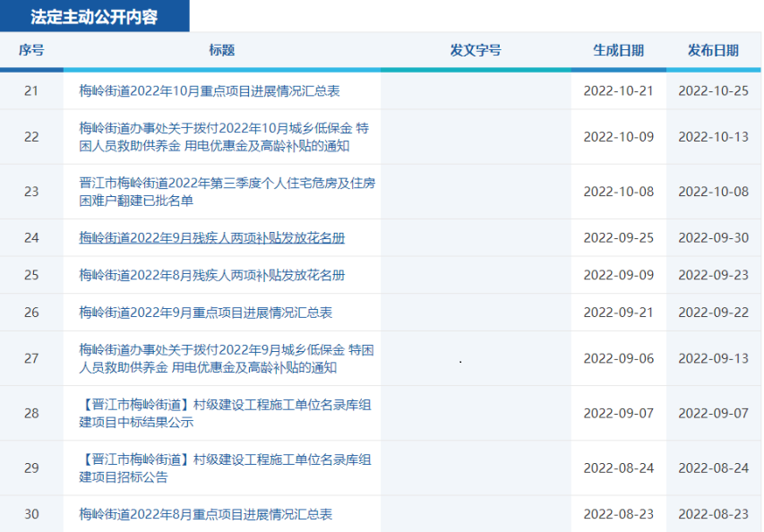Open the 2022年10月城乡低保金 拨付通知 link

tap(223, 137)
